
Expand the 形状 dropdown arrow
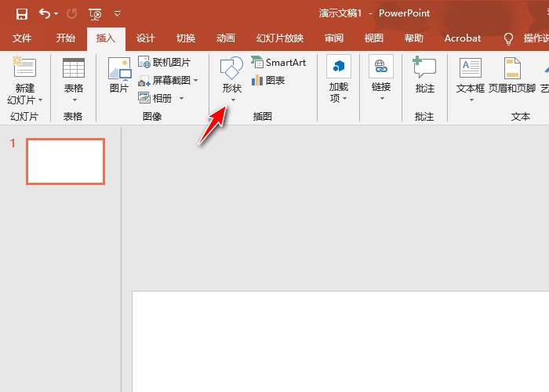[x=233, y=100]
